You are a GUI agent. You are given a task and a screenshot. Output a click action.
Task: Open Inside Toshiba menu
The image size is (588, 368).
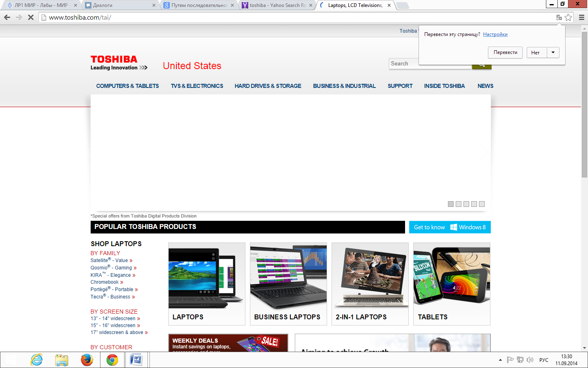(444, 86)
